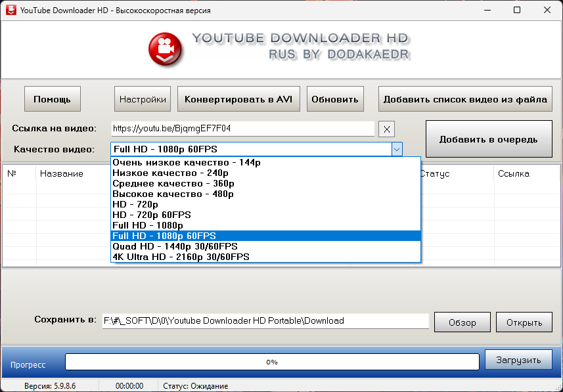Click the 0% progress bar
The image size is (563, 392).
click(x=272, y=362)
